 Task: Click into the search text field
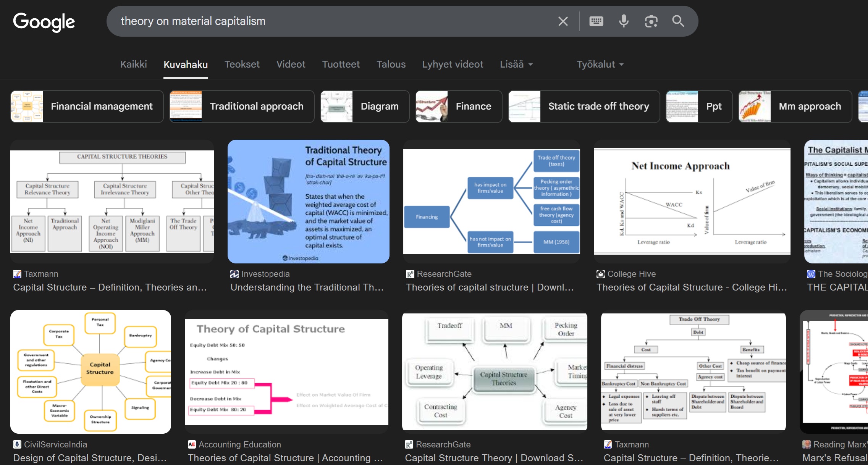coord(332,21)
